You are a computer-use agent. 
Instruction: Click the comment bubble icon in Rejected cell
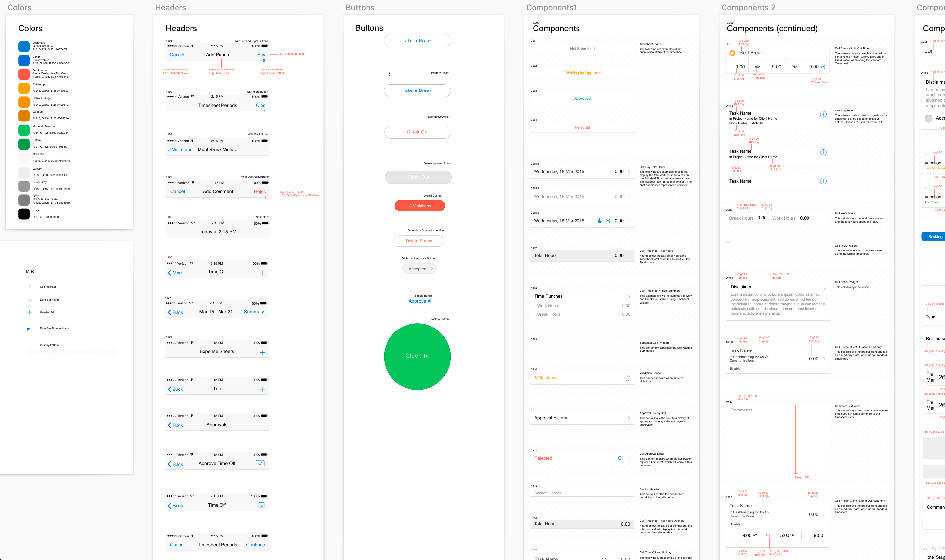[x=620, y=458]
